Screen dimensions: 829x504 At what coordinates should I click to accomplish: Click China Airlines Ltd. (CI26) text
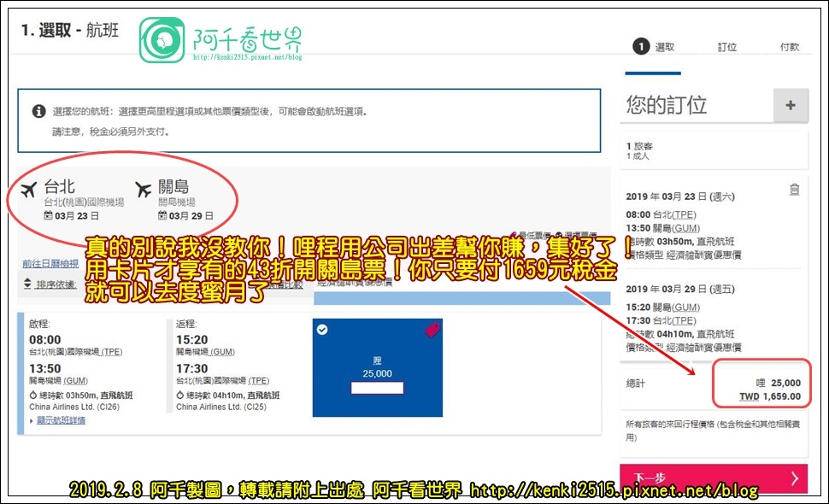[x=74, y=407]
